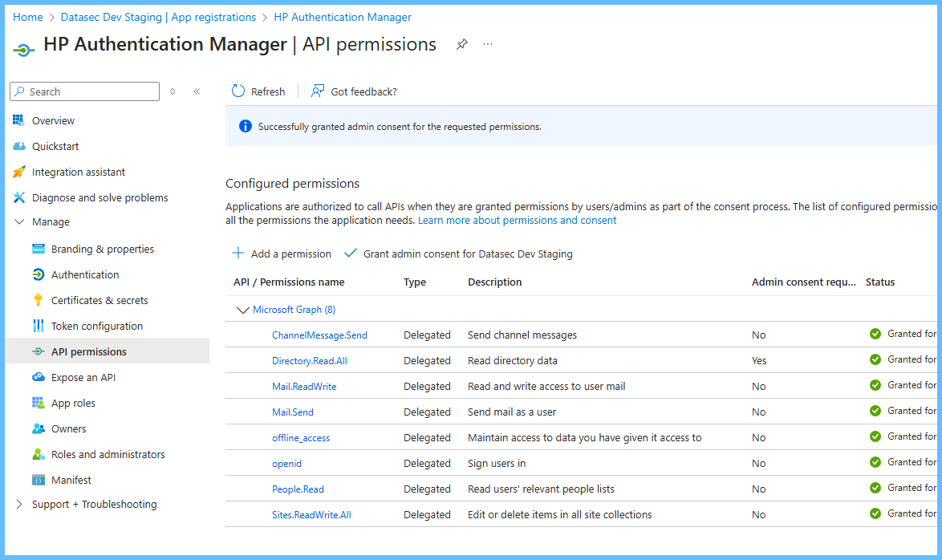The image size is (942, 560).
Task: Click green status check for ChannelMessage.Send
Action: [875, 334]
